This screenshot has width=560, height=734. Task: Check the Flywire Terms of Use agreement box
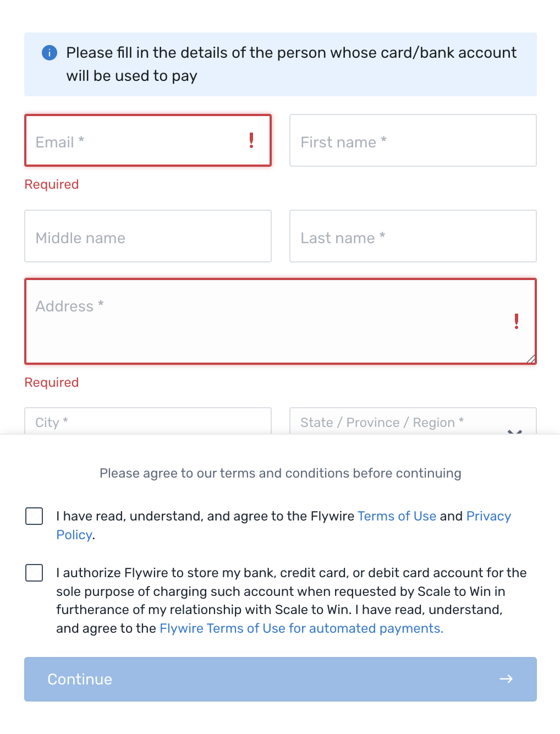coord(34,516)
